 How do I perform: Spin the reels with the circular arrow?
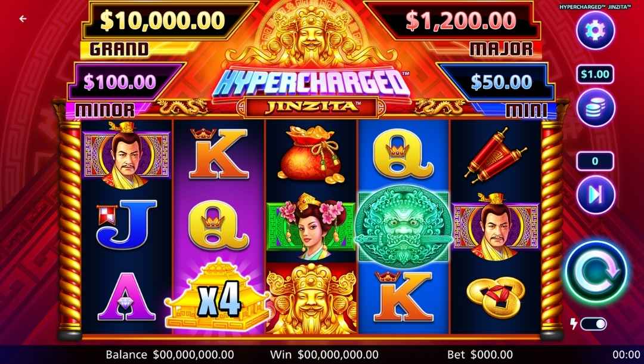pyautogui.click(x=596, y=273)
